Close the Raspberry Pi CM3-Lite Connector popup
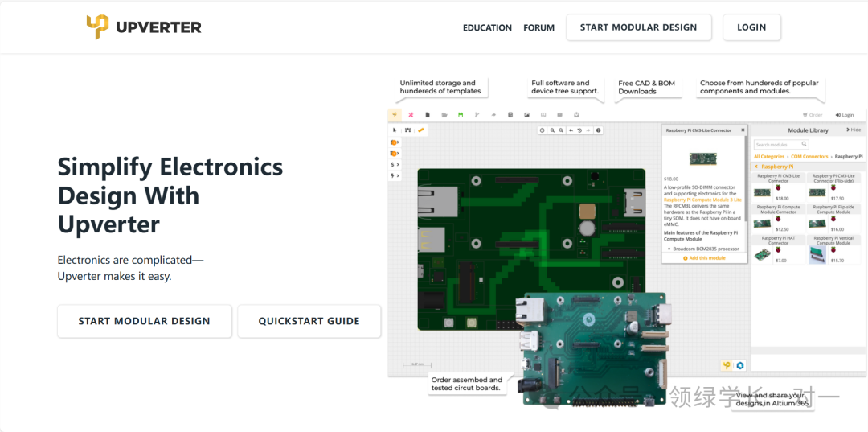 coord(743,130)
